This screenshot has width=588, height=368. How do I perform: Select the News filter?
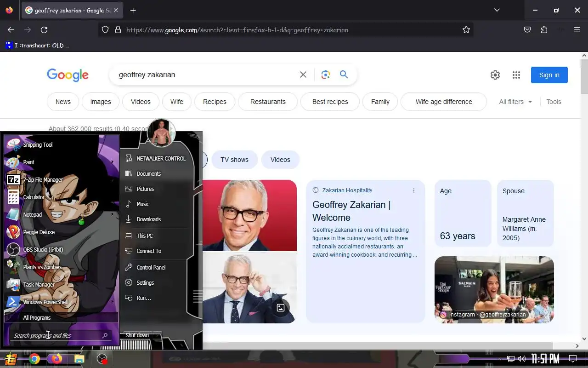(63, 102)
